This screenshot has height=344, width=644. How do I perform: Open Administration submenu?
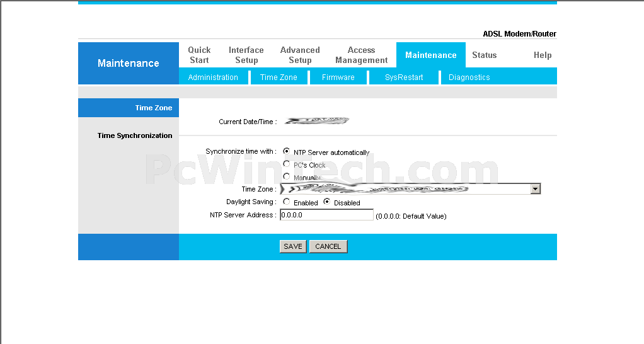(213, 77)
